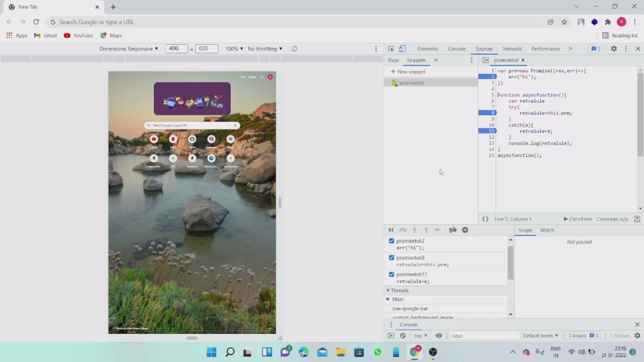Select the promisetut snippet in navigator

431,82
